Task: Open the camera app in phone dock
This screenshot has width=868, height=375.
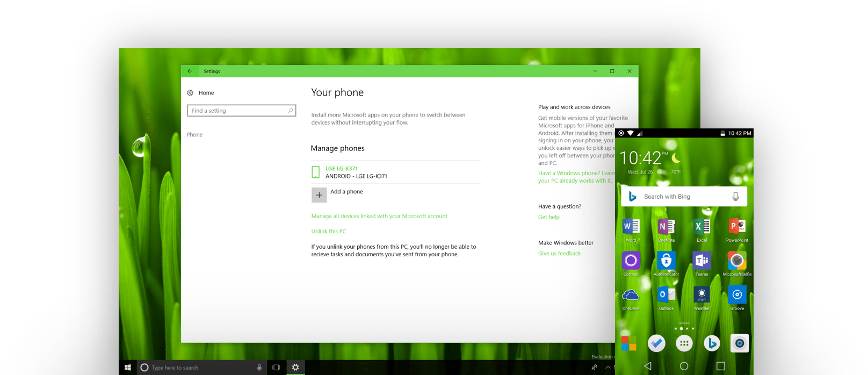Action: click(x=740, y=343)
